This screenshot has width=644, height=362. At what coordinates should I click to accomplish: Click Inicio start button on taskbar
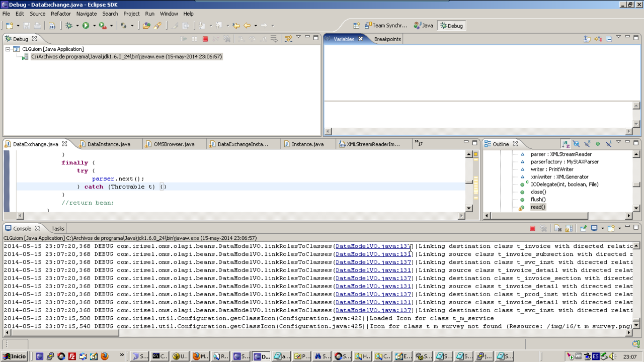pyautogui.click(x=14, y=356)
